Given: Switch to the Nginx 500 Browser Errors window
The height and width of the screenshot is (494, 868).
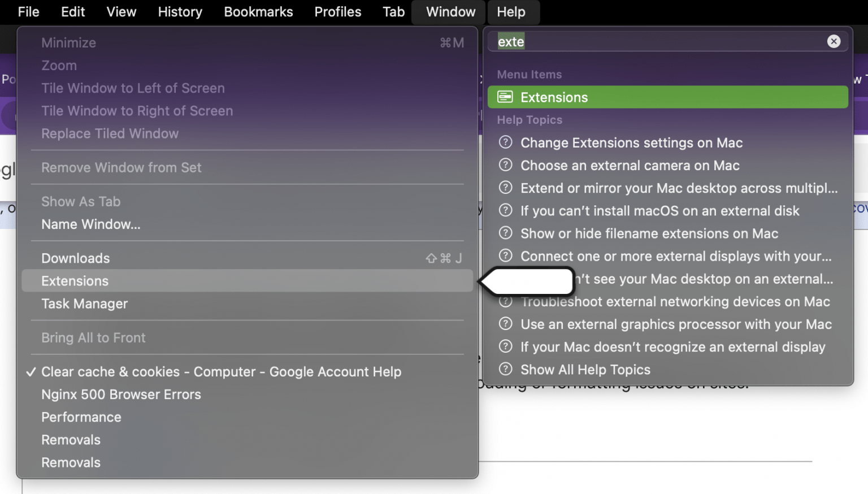Looking at the screenshot, I should tap(121, 394).
